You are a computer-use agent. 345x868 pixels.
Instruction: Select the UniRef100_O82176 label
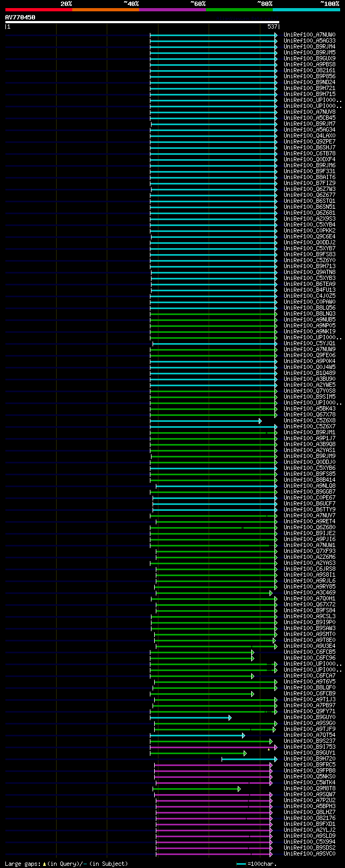[309, 818]
